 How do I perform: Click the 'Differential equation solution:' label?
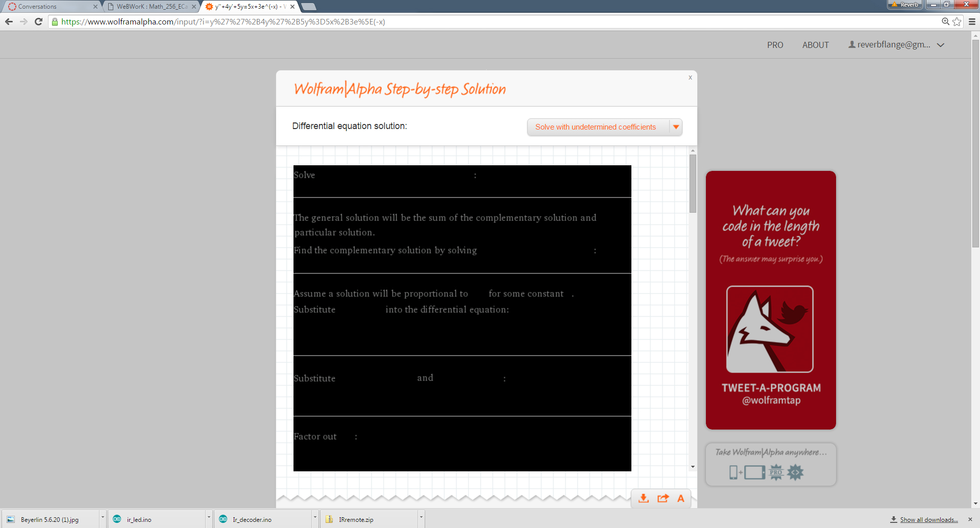point(350,126)
